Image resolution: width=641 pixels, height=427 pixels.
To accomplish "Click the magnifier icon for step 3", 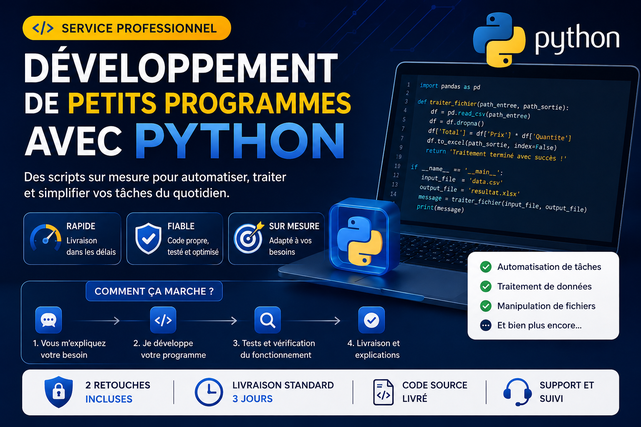I will click(267, 320).
